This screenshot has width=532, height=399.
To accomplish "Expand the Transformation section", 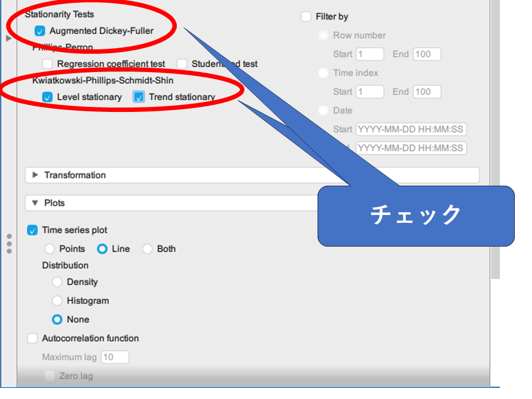I will pos(36,175).
